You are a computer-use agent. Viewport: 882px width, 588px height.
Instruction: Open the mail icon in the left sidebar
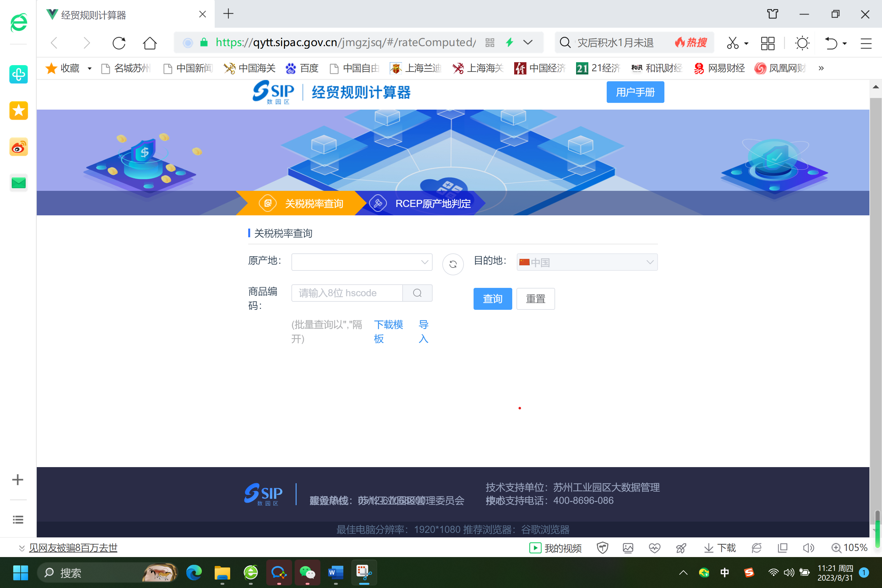click(18, 183)
